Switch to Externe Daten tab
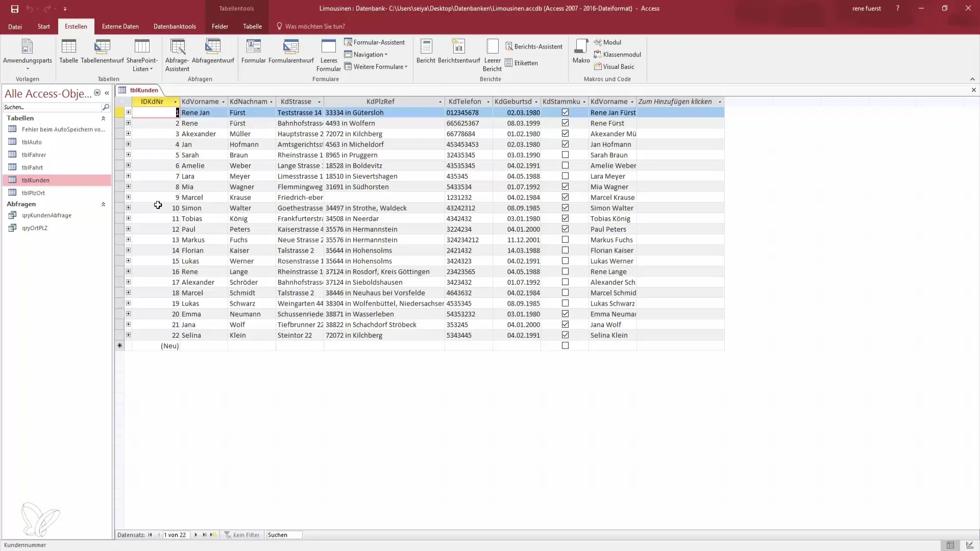The width and height of the screenshot is (980, 551). tap(120, 27)
